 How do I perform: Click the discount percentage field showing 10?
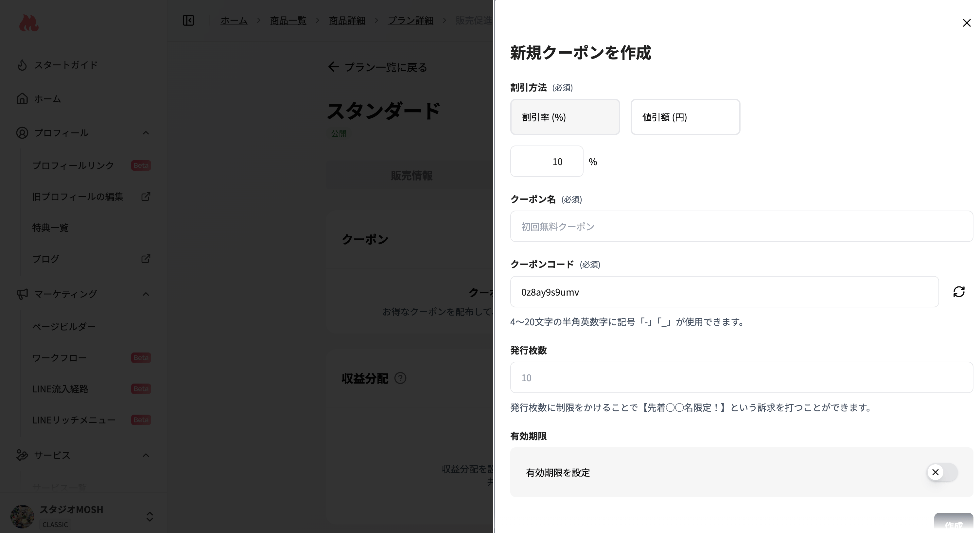[547, 161]
